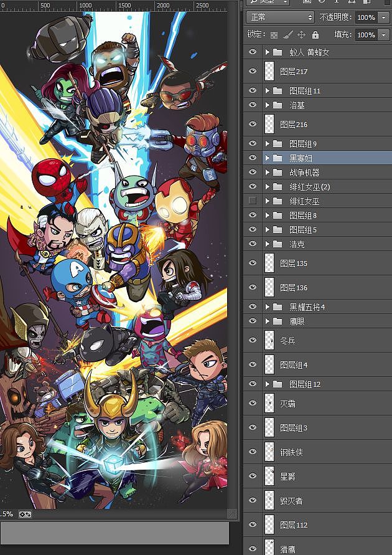Viewport: 392px width, 555px height.
Task: Show the hidden 绯红女巫 group
Action: (253, 201)
